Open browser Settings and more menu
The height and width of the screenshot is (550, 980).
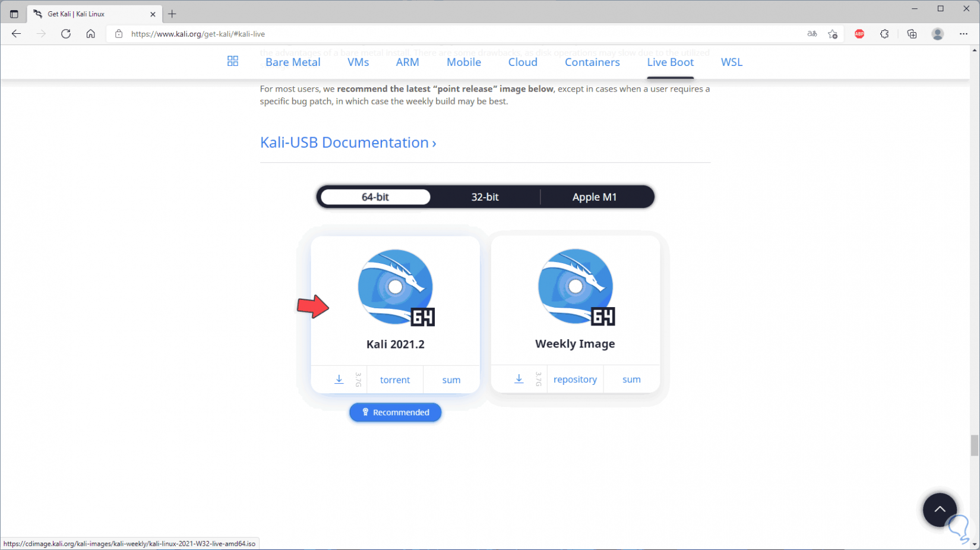pos(963,34)
